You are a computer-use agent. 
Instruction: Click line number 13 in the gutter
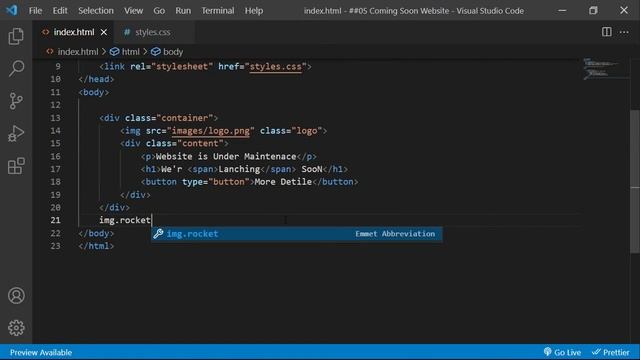click(x=56, y=118)
